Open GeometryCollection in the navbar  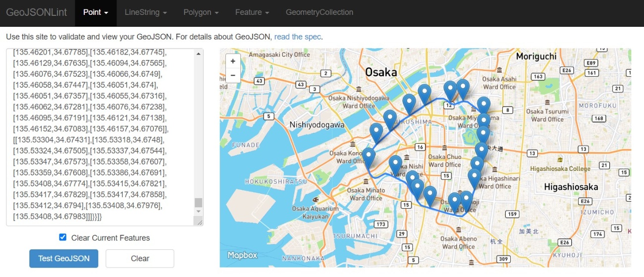coord(320,12)
